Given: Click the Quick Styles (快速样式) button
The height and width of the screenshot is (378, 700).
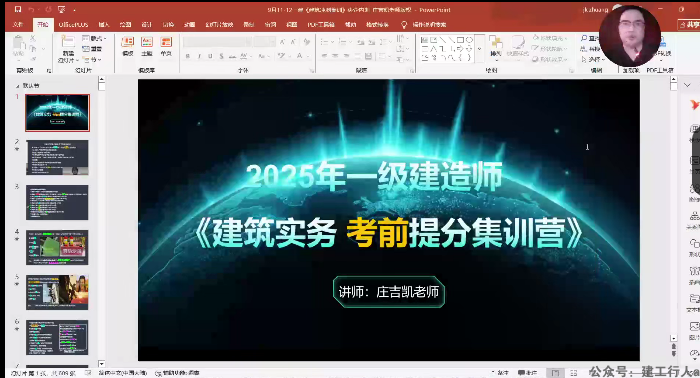Looking at the screenshot, I should coord(517,47).
